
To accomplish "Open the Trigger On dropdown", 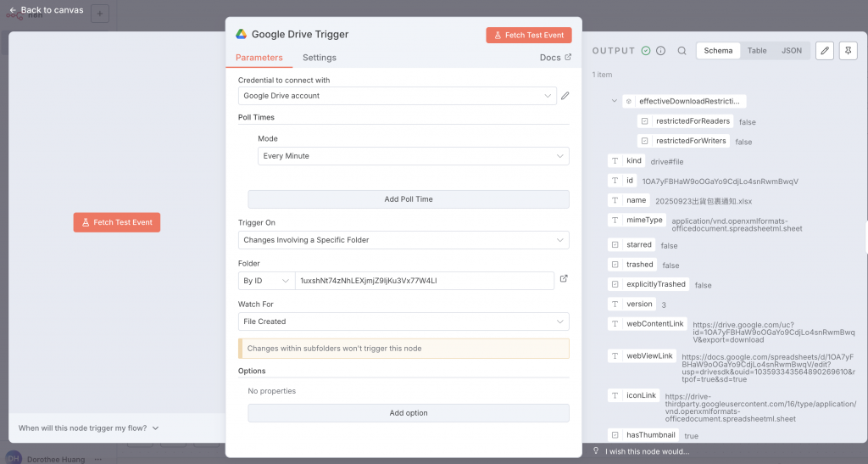I will pyautogui.click(x=403, y=240).
